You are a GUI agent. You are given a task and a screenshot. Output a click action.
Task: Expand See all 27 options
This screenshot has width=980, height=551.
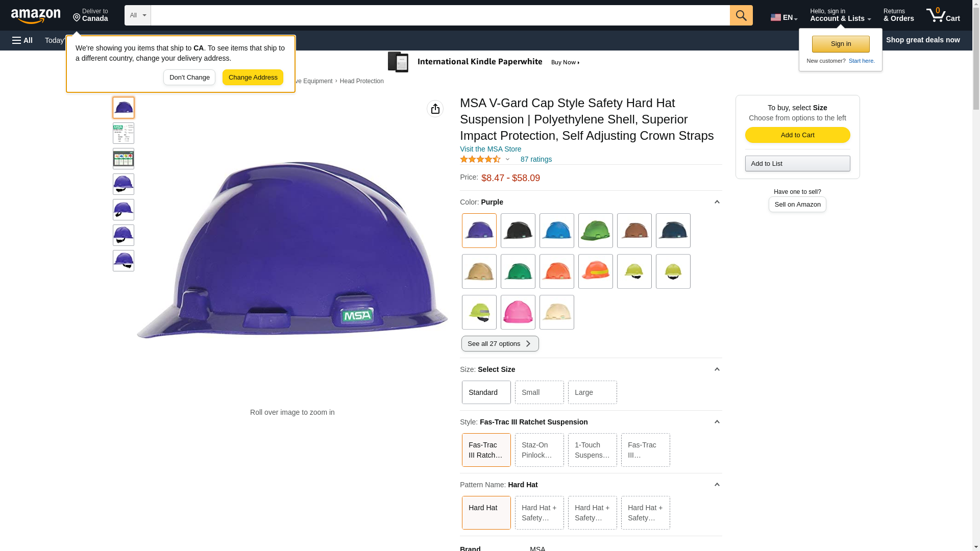(x=500, y=343)
